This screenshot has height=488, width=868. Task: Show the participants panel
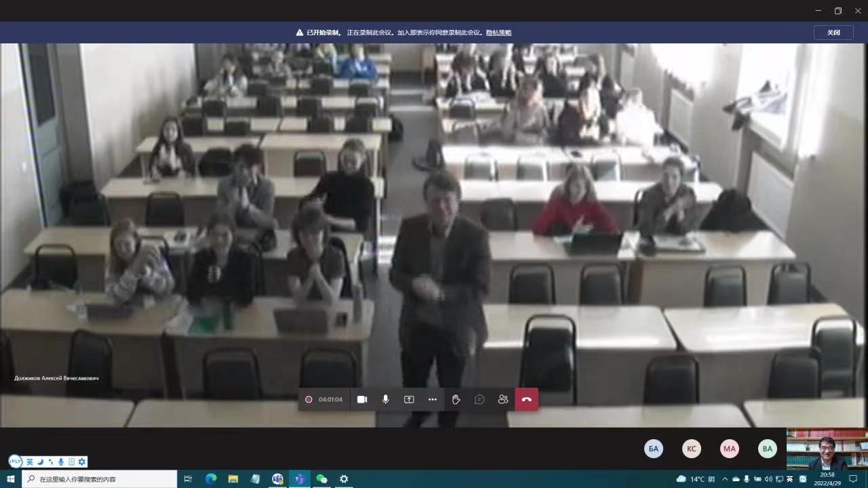click(x=502, y=400)
